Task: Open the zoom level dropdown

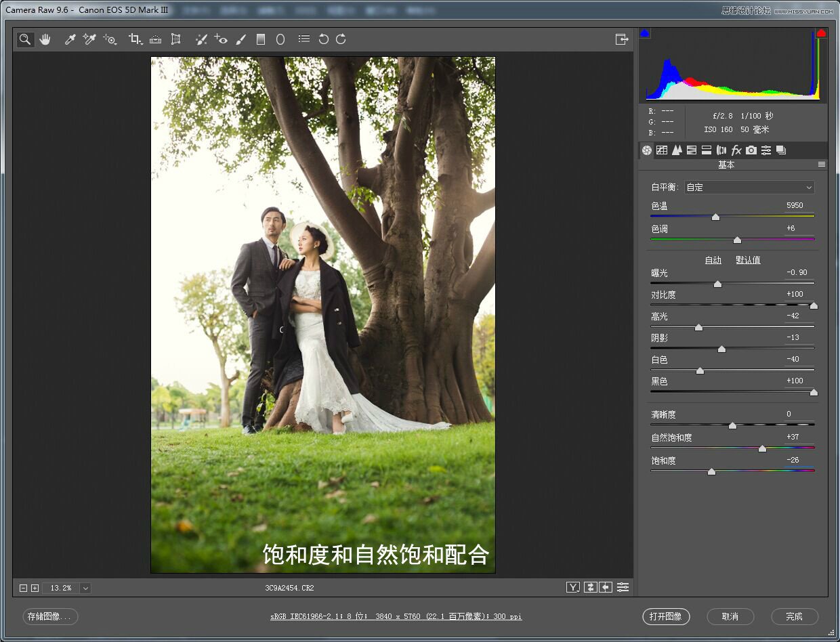Action: pos(85,588)
